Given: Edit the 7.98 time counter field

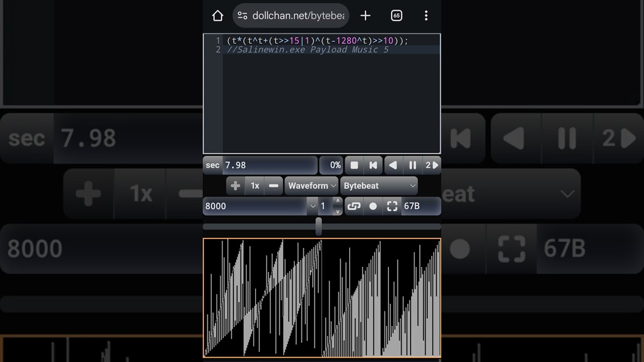Looking at the screenshot, I should 270,165.
